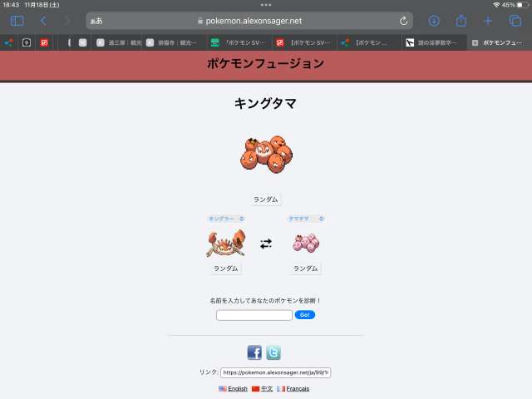532x399 pixels.
Task: Reload the page with the refresh icon
Action: click(x=403, y=21)
